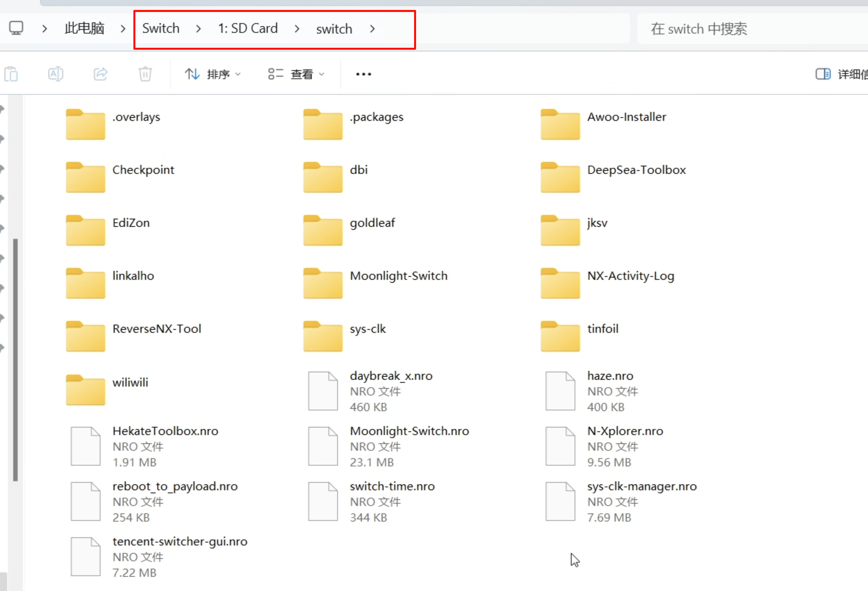Viewport: 868px width, 591px height.
Task: Click the computer monitor icon in address bar
Action: (x=16, y=28)
